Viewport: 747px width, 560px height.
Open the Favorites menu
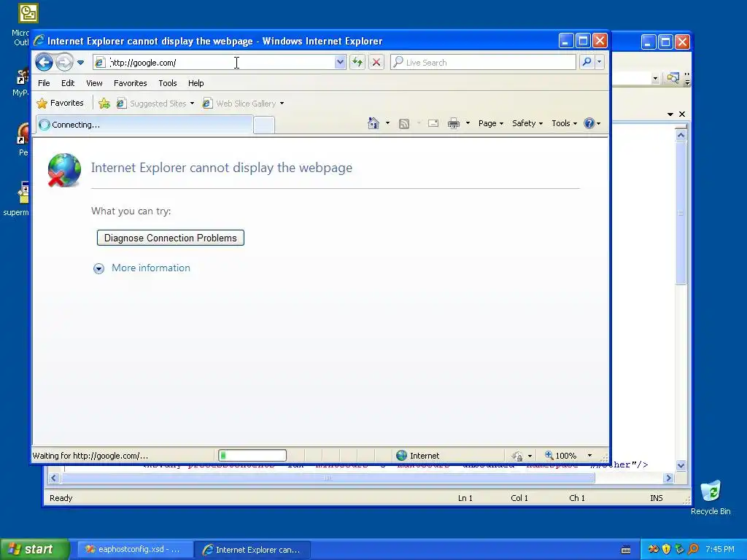pos(130,83)
